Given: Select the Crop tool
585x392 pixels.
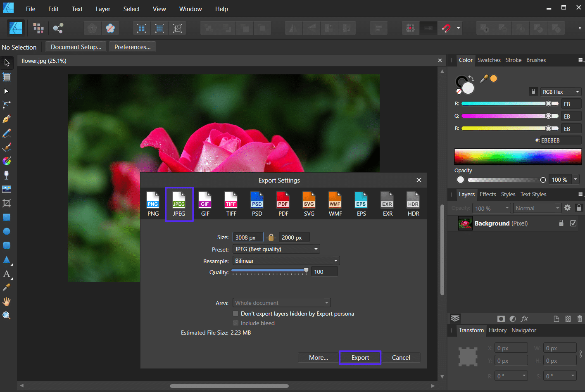Looking at the screenshot, I should point(7,203).
